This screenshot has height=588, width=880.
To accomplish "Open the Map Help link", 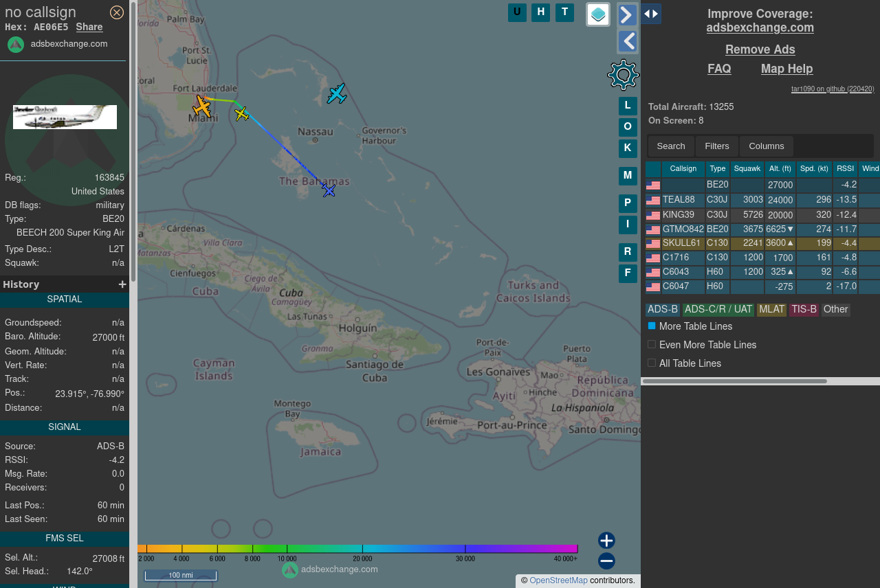I will coord(786,69).
